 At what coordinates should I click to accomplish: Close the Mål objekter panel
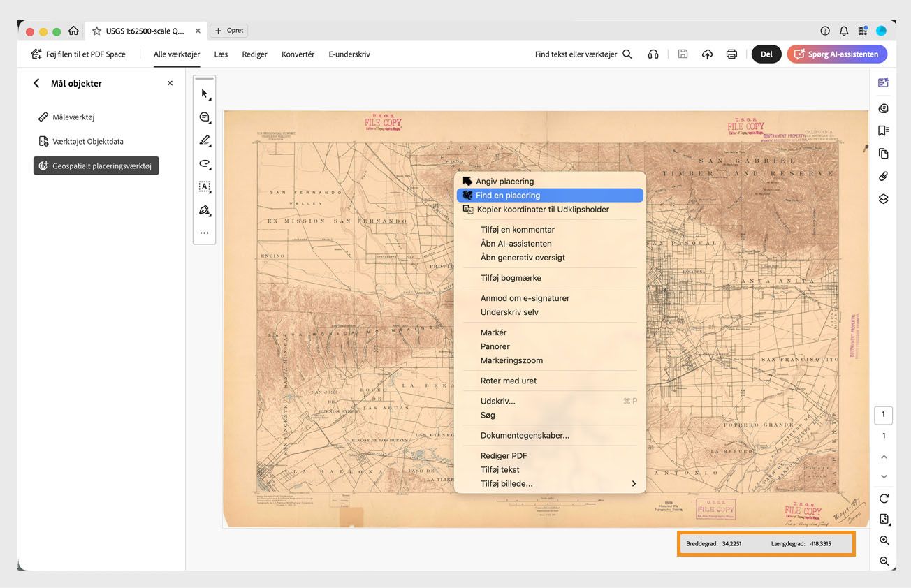[170, 83]
